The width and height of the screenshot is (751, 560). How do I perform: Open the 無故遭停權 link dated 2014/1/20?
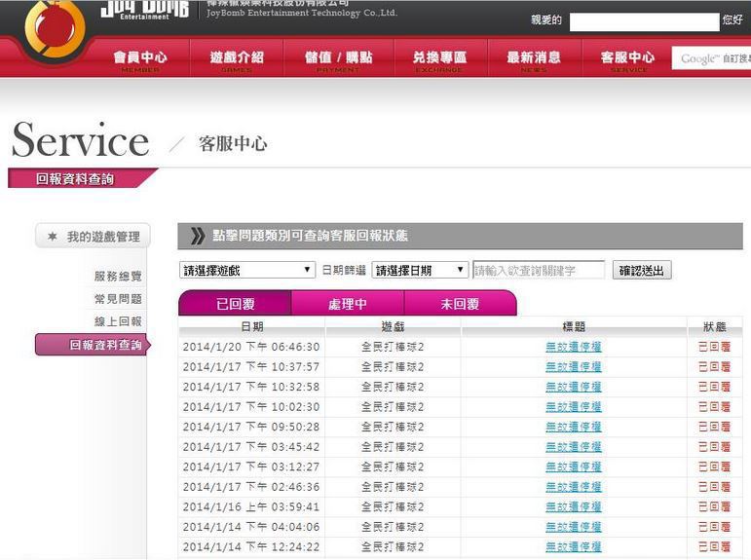(x=573, y=347)
